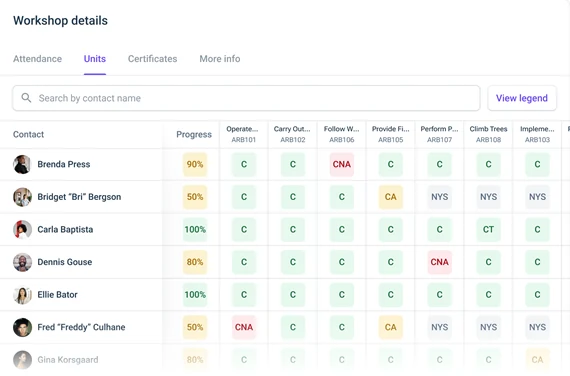The width and height of the screenshot is (570, 376).
Task: Click Fred Culhane's C status under ARB102
Action: tap(293, 327)
